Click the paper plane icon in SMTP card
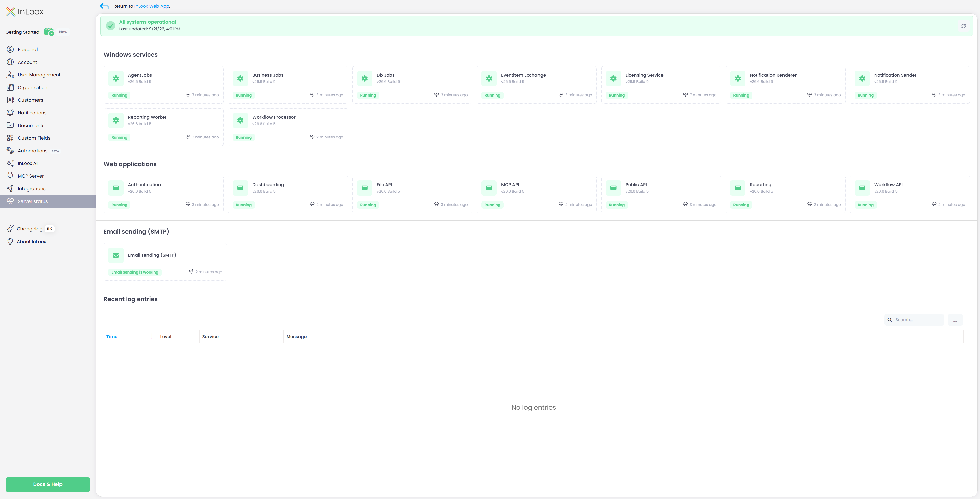Viewport: 980px width, 499px height. [191, 271]
